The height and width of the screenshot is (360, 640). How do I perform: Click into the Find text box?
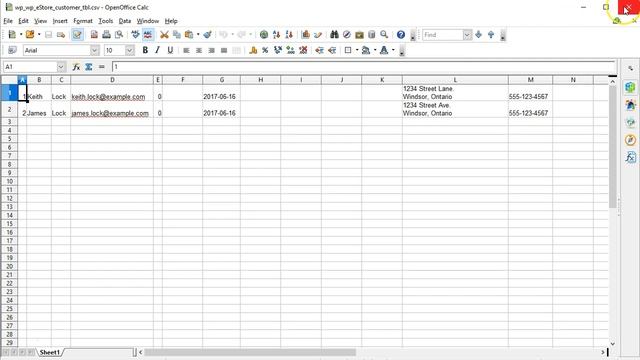[443, 35]
